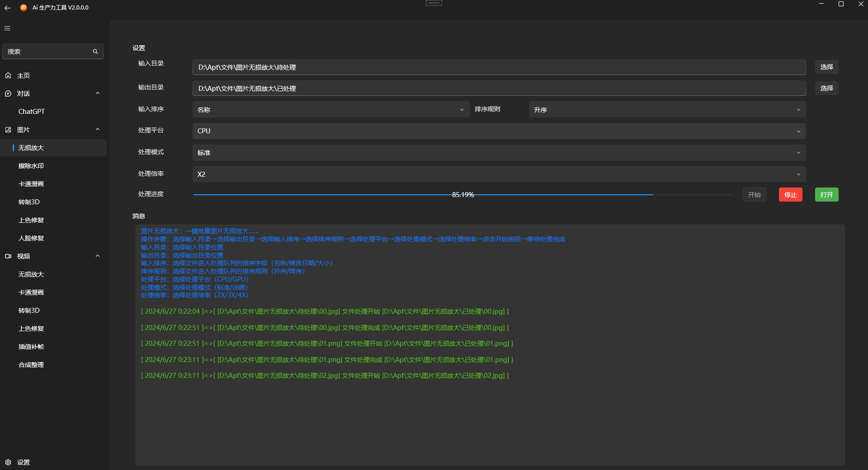Click the 排序规则 help line (升序/降序)
868x470 pixels.
[x=223, y=271]
